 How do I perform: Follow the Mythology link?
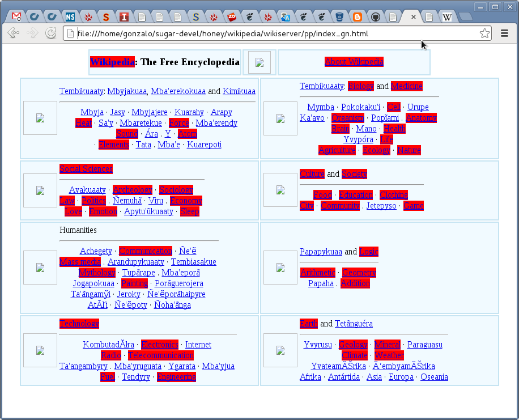coord(97,273)
